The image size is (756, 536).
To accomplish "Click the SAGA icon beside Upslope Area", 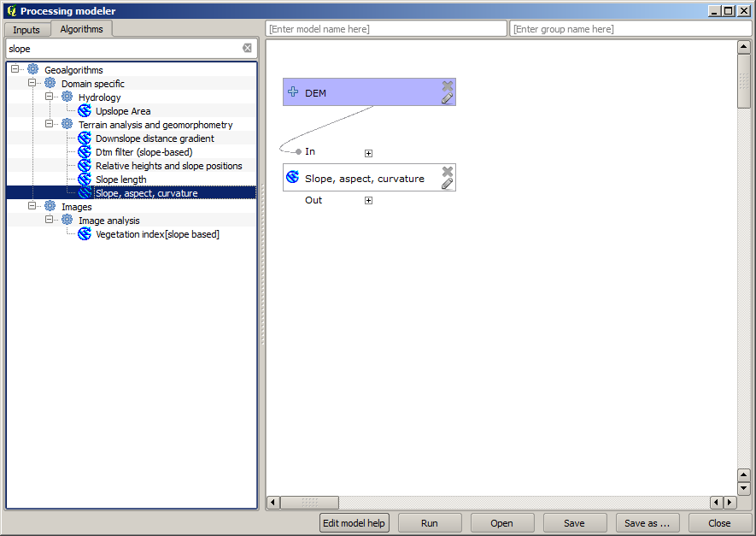I will coord(85,111).
